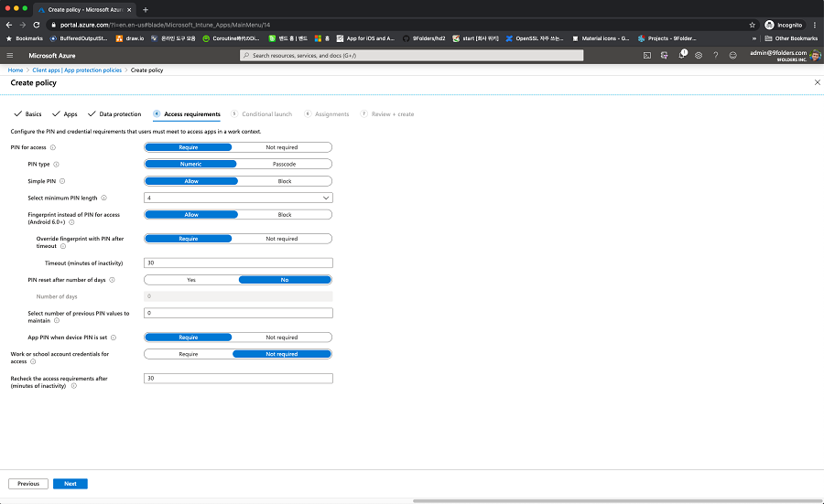Open the draw.io bookmark
Image resolution: width=824 pixels, height=504 pixels.
130,38
